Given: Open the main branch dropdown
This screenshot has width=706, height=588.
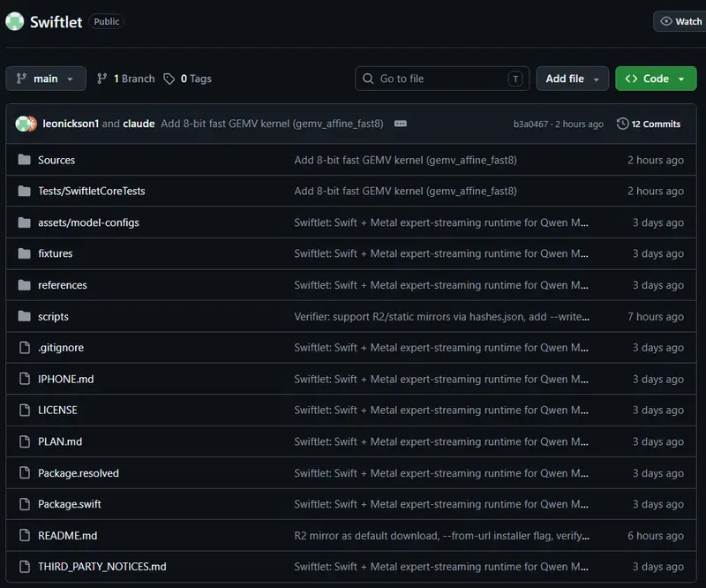Looking at the screenshot, I should point(46,79).
